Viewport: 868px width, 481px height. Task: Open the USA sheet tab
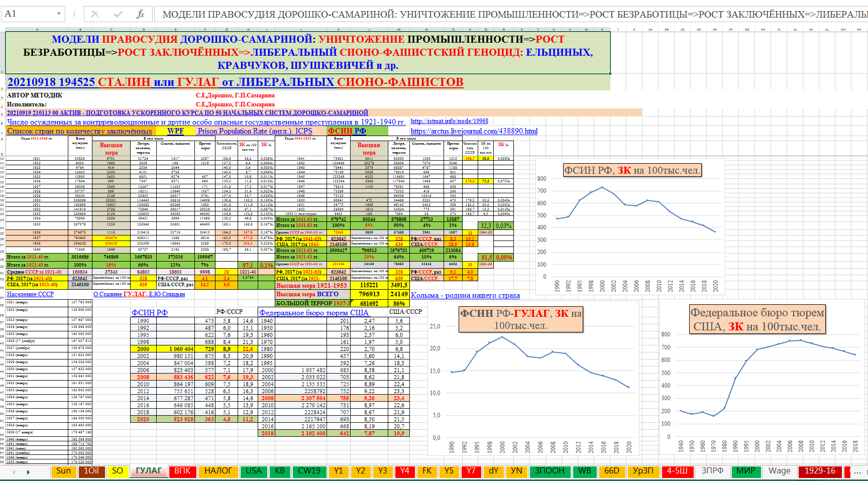pyautogui.click(x=254, y=471)
